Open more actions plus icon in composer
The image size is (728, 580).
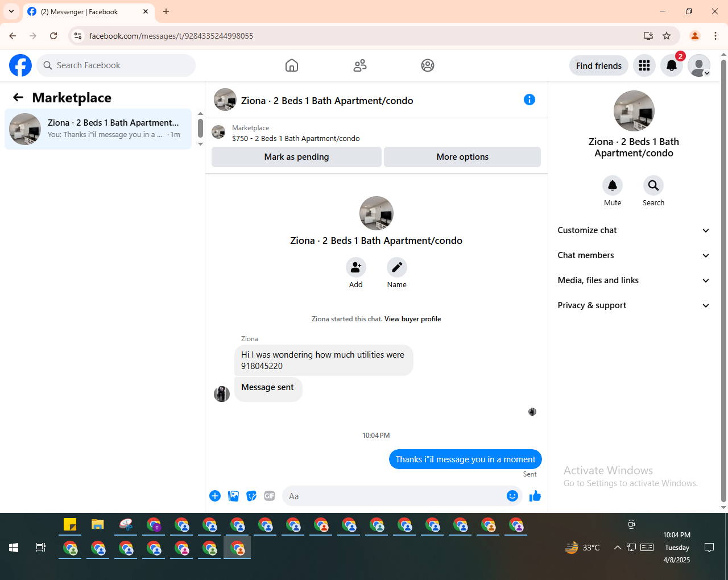(215, 496)
